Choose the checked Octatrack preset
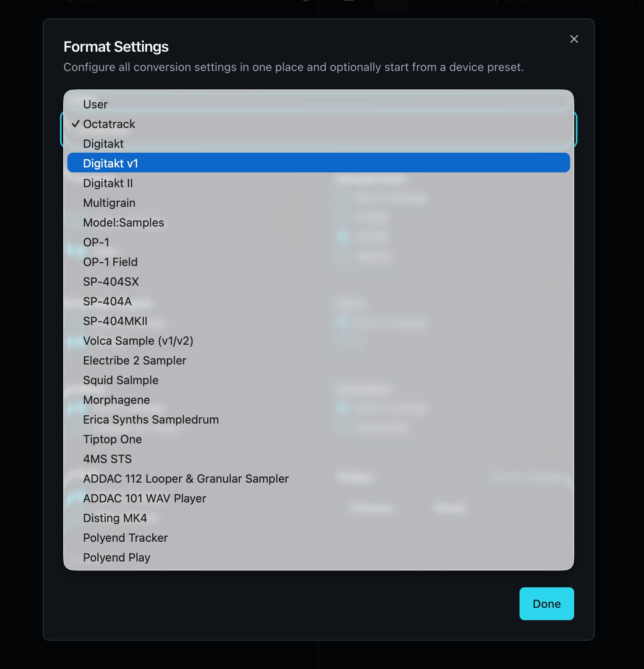 tap(109, 124)
